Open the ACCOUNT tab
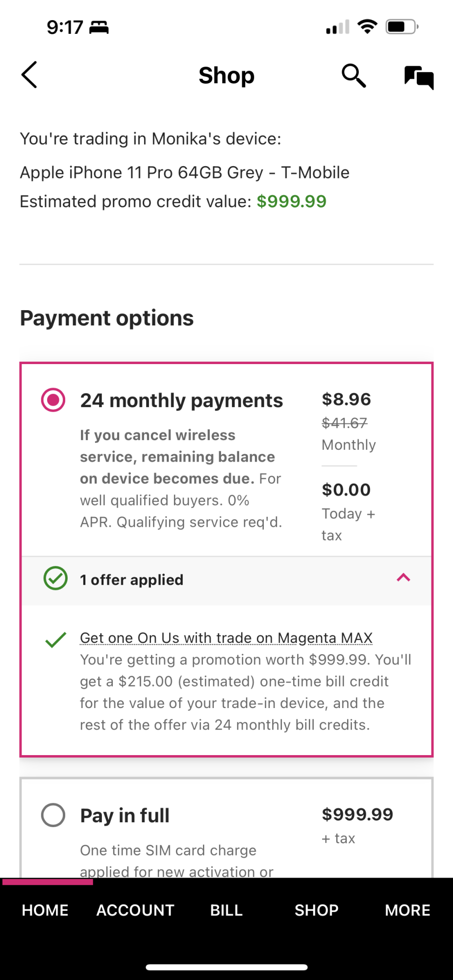The width and height of the screenshot is (453, 980). (x=135, y=910)
